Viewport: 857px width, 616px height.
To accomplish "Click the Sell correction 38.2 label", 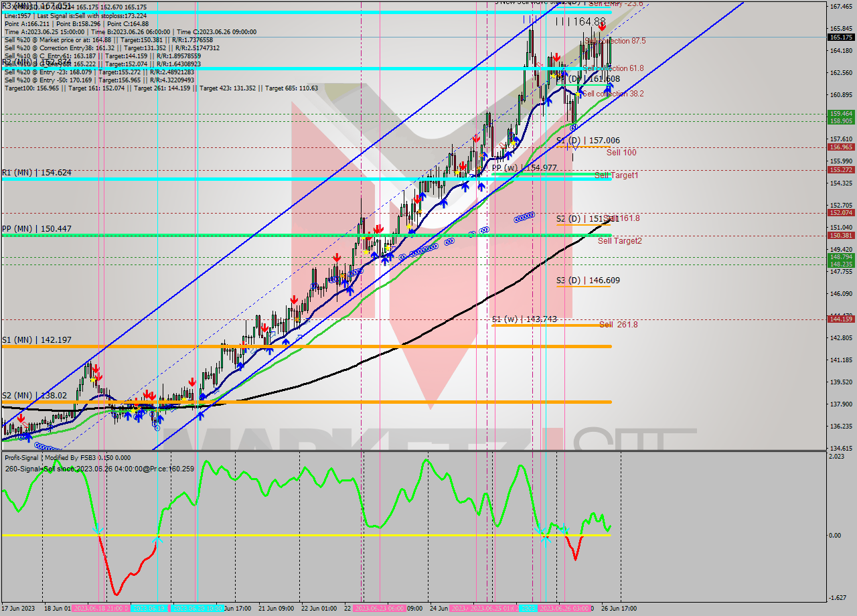I will 613,94.
